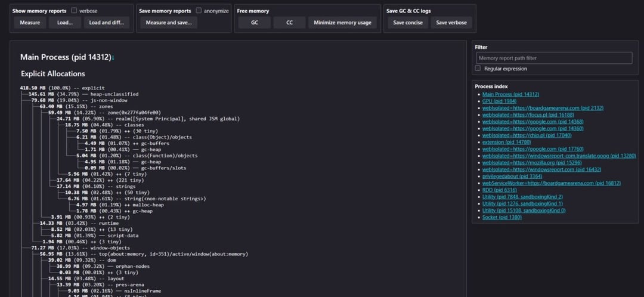Screen dimensions: 644x297
Task: Click in the Memory report path filter field
Action: (554, 58)
